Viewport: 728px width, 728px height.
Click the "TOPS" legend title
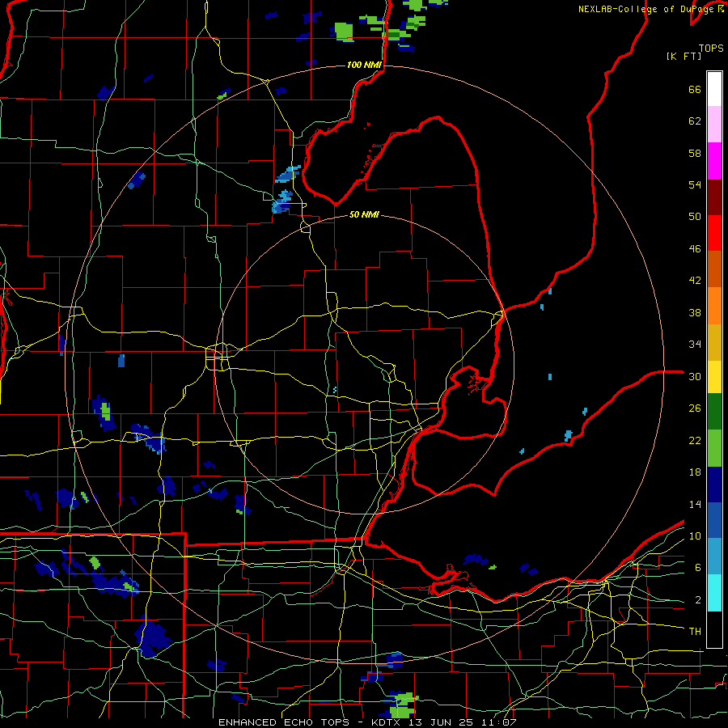711,49
